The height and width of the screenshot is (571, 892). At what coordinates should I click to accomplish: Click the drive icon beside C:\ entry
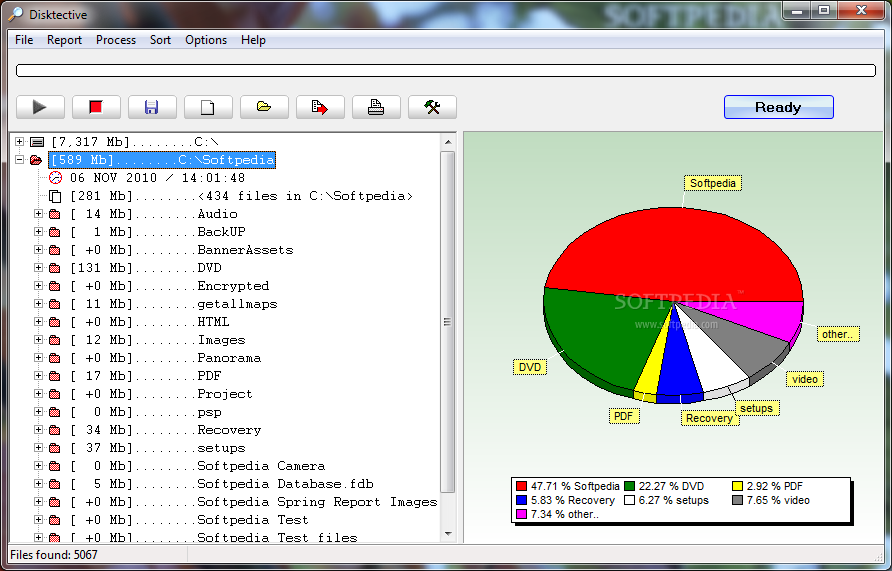(37, 142)
